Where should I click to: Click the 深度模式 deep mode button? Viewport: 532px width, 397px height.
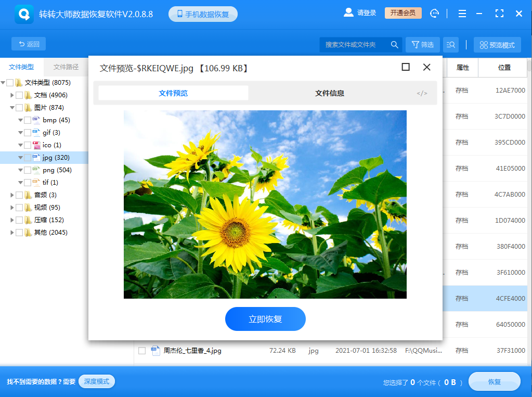coord(96,381)
